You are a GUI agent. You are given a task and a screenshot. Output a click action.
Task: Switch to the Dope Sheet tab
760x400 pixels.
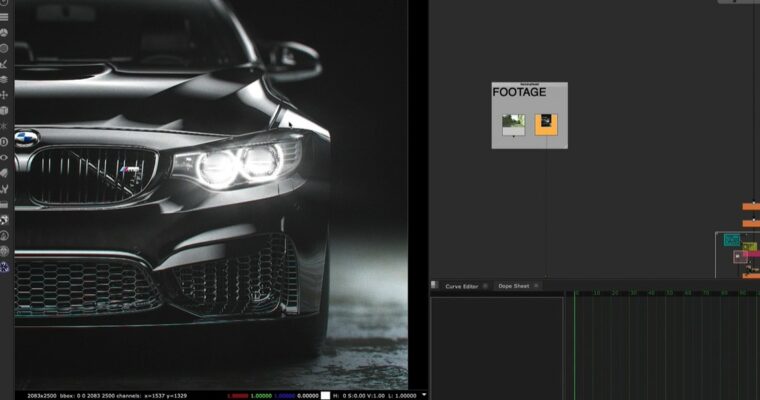514,286
